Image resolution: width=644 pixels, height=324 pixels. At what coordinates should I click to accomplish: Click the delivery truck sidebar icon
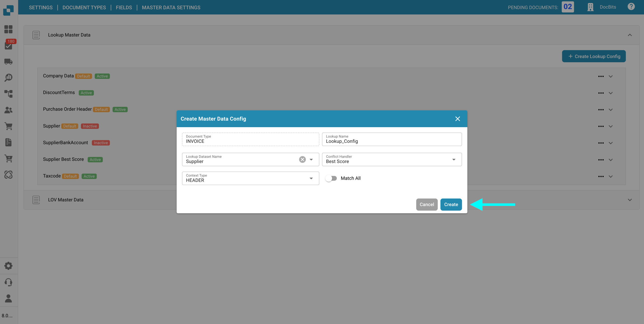(8, 62)
